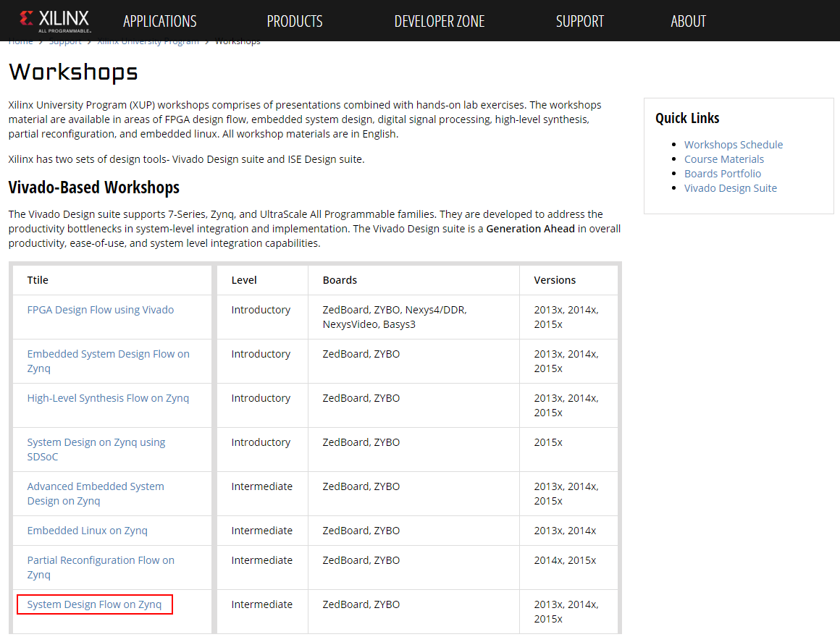840x637 pixels.
Task: Open High-Level Synthesis Flow on Zynq
Action: [x=108, y=398]
